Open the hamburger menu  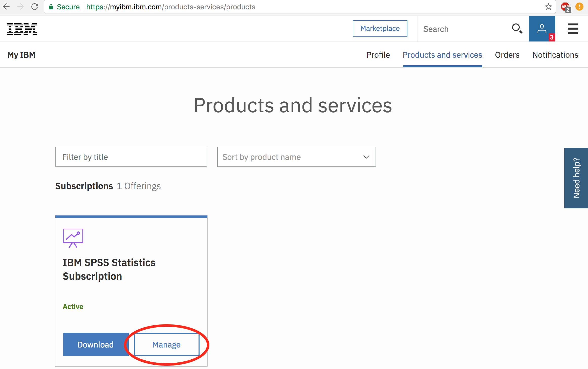coord(573,29)
